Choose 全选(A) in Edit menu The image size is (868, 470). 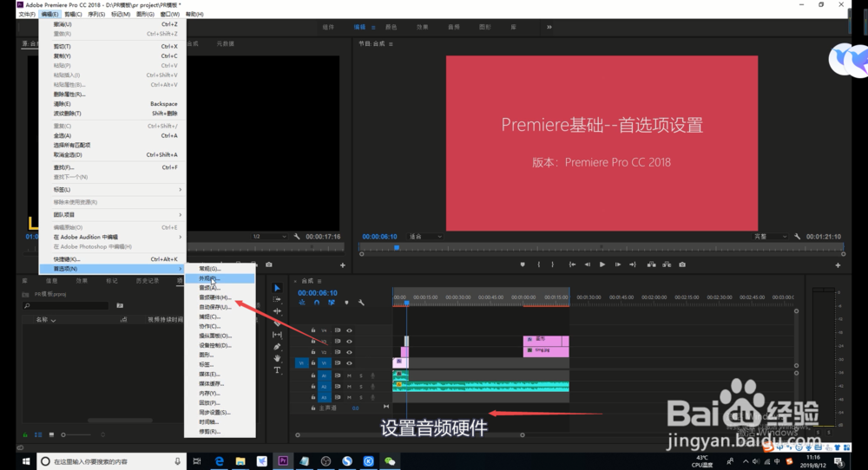tap(112, 135)
